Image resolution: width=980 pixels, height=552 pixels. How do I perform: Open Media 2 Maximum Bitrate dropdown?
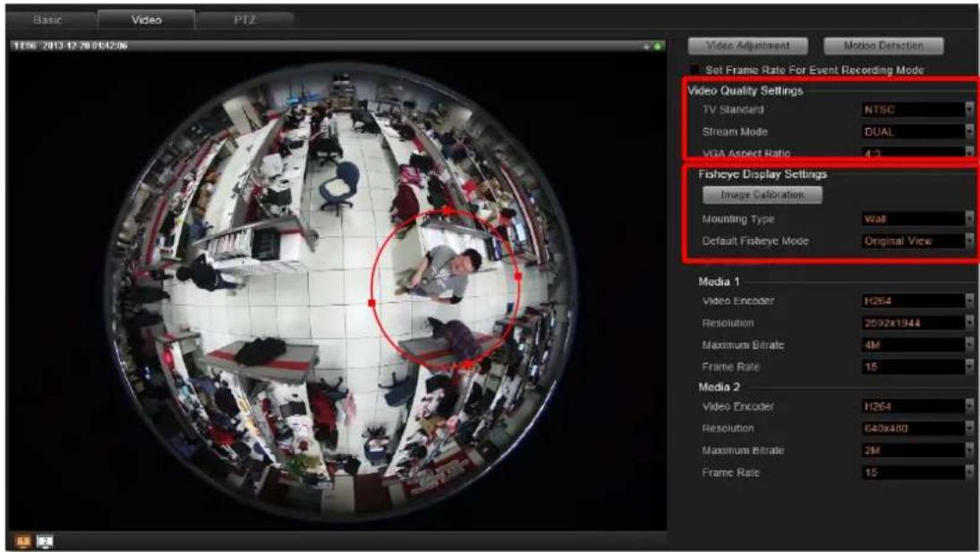[x=916, y=450]
